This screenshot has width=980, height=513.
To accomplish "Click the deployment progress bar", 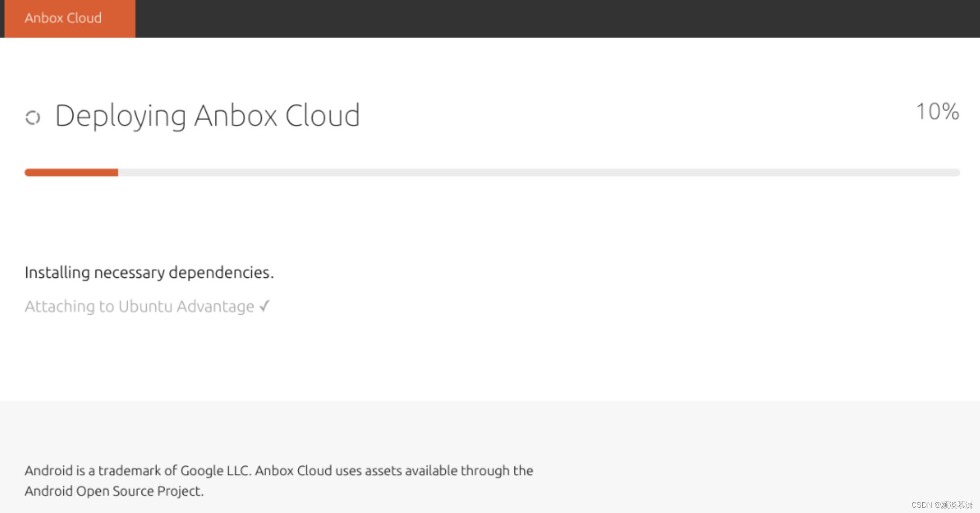I will click(x=492, y=172).
